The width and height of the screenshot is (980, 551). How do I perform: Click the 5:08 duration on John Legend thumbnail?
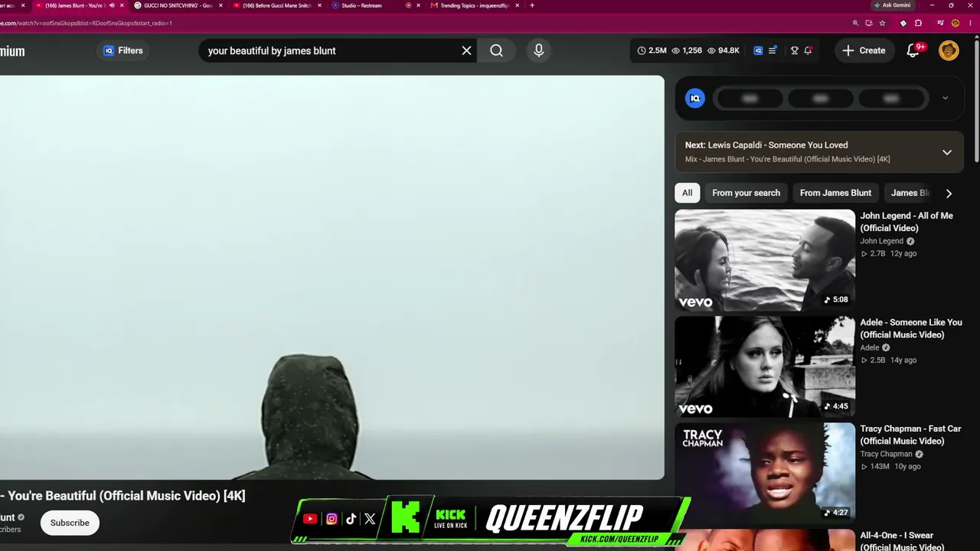pos(836,299)
